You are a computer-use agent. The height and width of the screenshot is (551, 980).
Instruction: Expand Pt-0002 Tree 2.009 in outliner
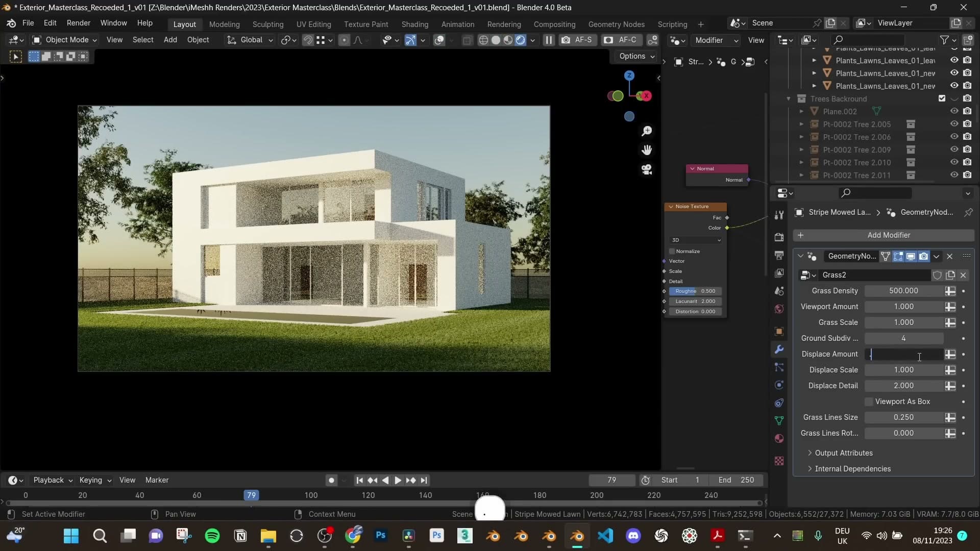801,150
